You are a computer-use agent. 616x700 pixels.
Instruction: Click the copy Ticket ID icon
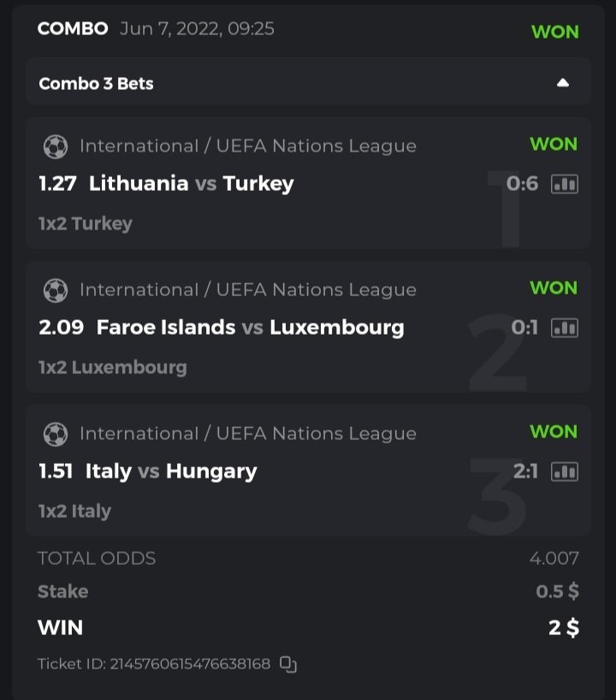click(288, 664)
